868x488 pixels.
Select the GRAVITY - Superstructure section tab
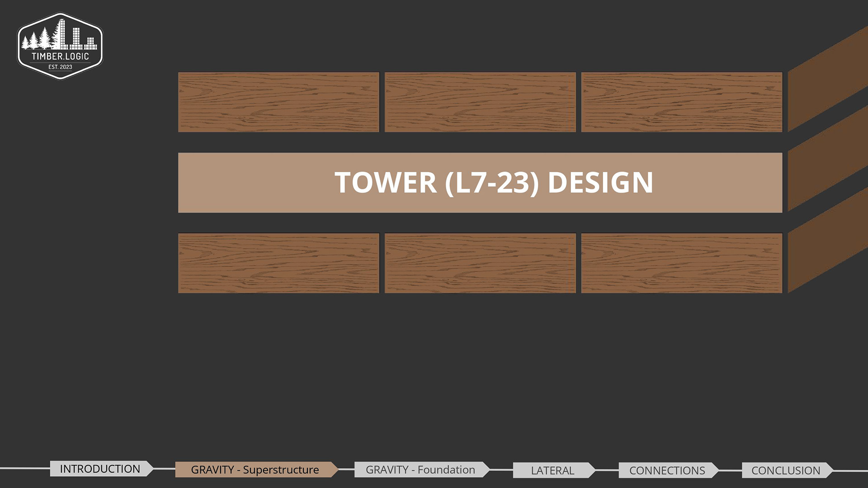click(x=257, y=469)
